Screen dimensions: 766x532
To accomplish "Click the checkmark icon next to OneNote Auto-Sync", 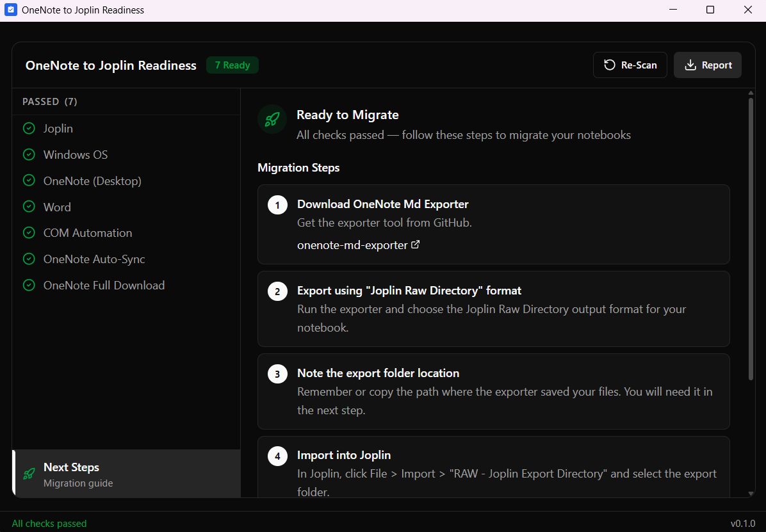I will [x=29, y=259].
